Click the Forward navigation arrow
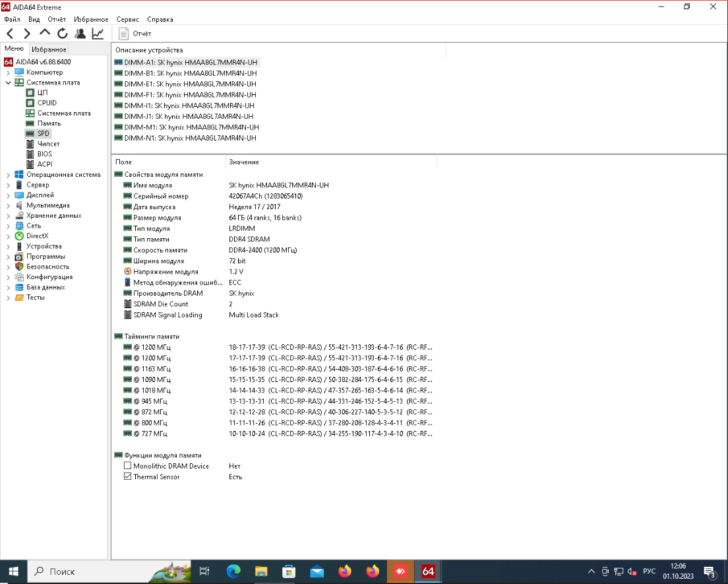 coord(27,34)
